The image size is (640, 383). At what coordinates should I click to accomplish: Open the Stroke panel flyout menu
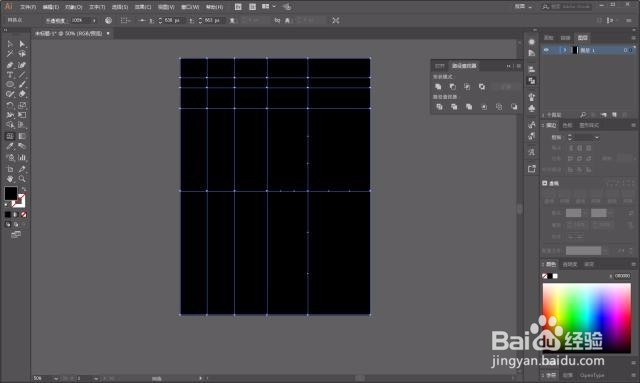coord(633,125)
